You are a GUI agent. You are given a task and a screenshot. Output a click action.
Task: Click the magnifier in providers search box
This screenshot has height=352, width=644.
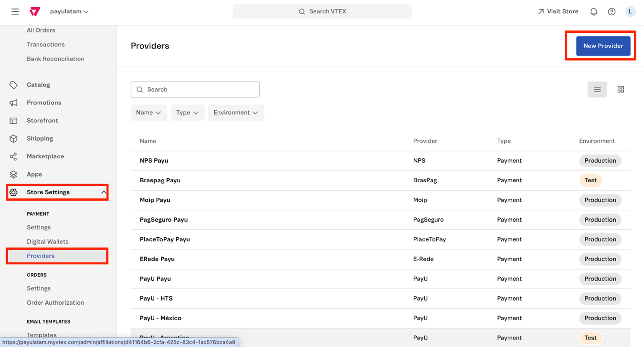point(140,90)
